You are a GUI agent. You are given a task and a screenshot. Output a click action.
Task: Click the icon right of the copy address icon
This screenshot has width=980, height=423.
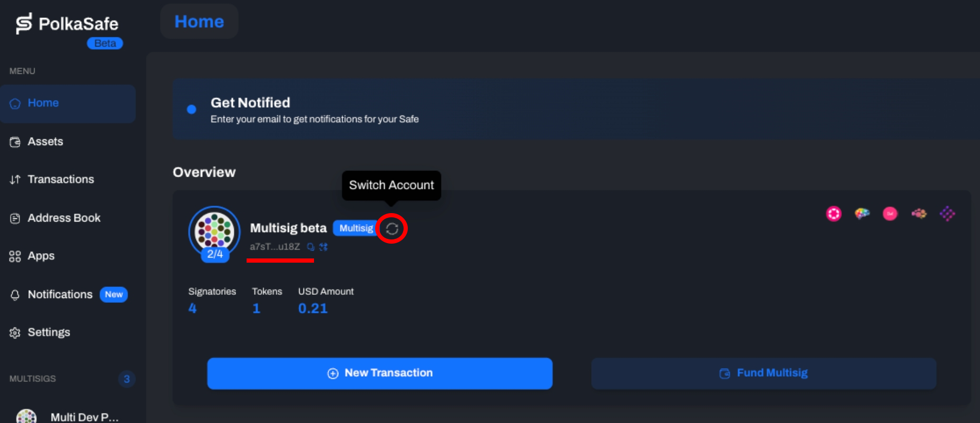(324, 247)
